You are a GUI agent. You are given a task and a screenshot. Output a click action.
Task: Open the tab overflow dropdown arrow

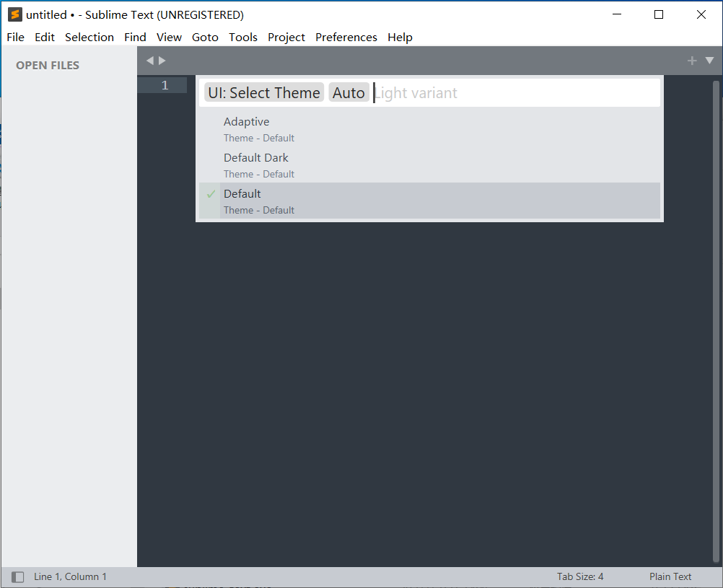click(710, 61)
